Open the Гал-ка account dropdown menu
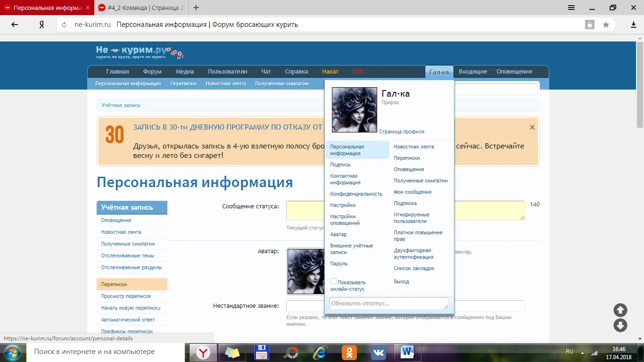644x362 pixels. tap(439, 72)
